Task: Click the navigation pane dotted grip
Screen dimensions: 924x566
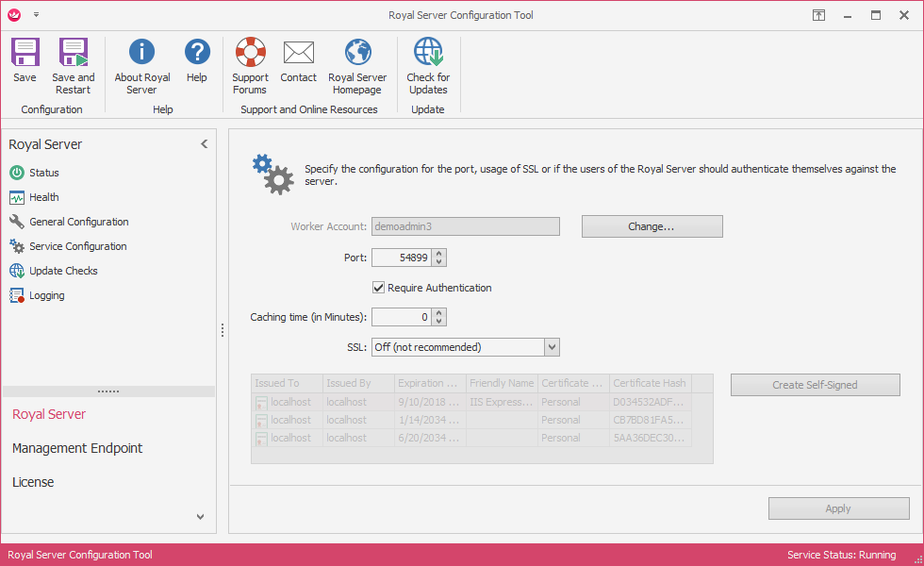Action: tap(108, 391)
